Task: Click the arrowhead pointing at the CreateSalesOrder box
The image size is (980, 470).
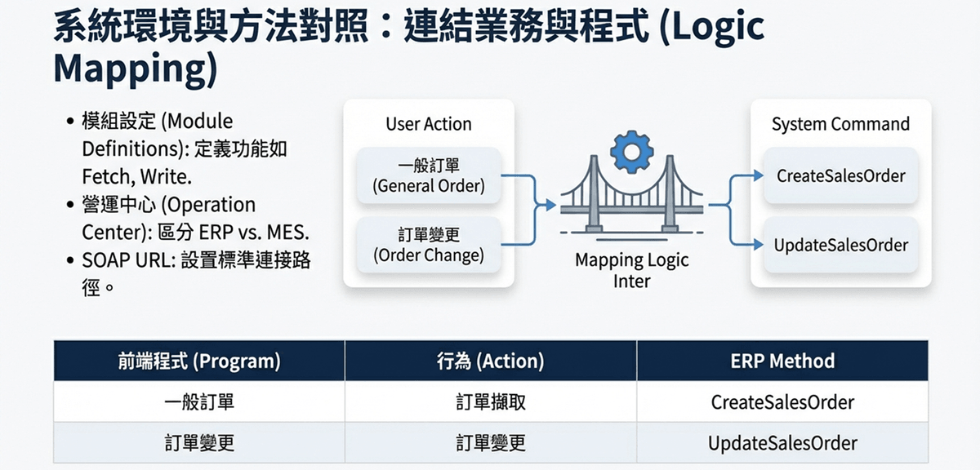Action: tap(755, 175)
